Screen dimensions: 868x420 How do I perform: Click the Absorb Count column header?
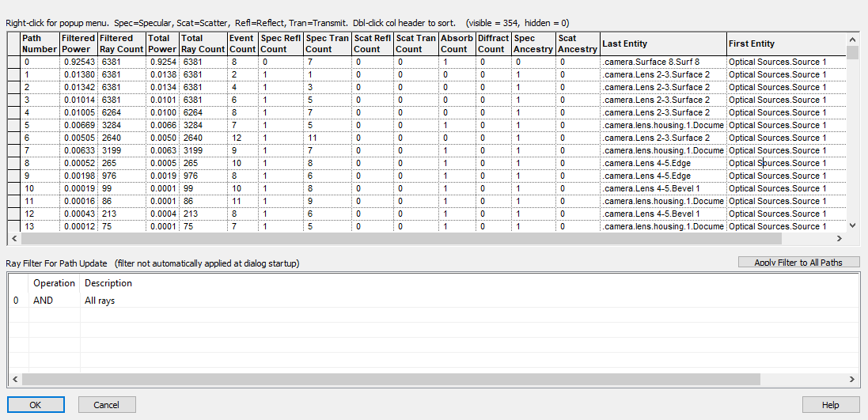click(457, 44)
